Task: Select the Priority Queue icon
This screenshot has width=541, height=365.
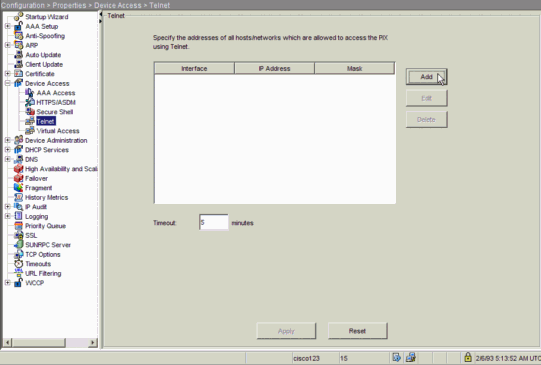Action: (19, 226)
